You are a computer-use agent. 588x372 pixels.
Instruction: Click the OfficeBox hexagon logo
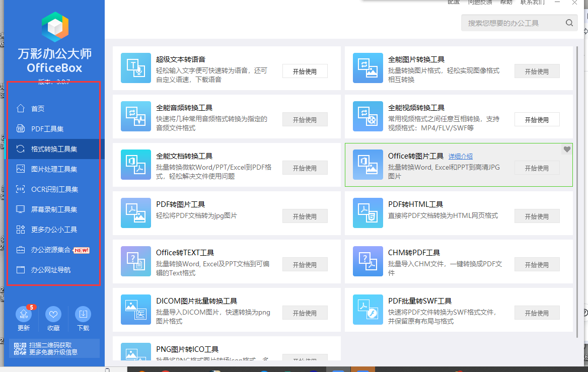tap(55, 27)
